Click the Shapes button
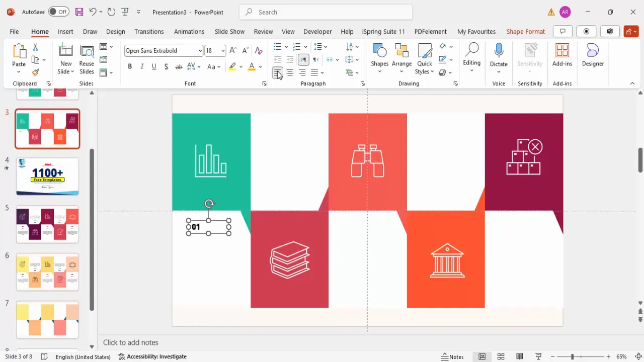Screen dimensions: 644x362 379,59
